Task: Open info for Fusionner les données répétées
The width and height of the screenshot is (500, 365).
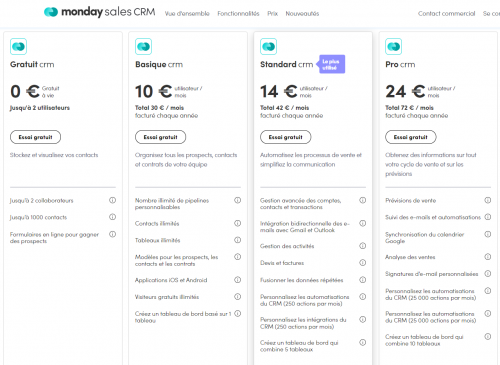Action: point(363,280)
